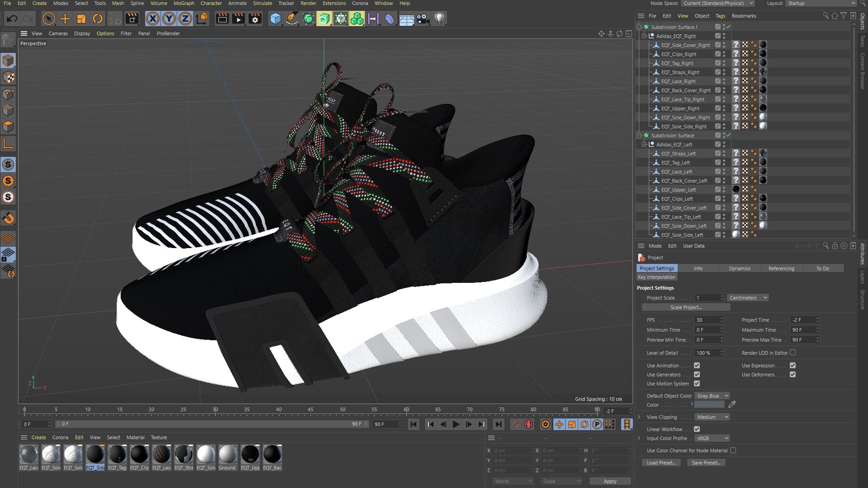Select the light creation icon in the toolbar
Image resolution: width=868 pixels, height=488 pixels.
[x=439, y=19]
